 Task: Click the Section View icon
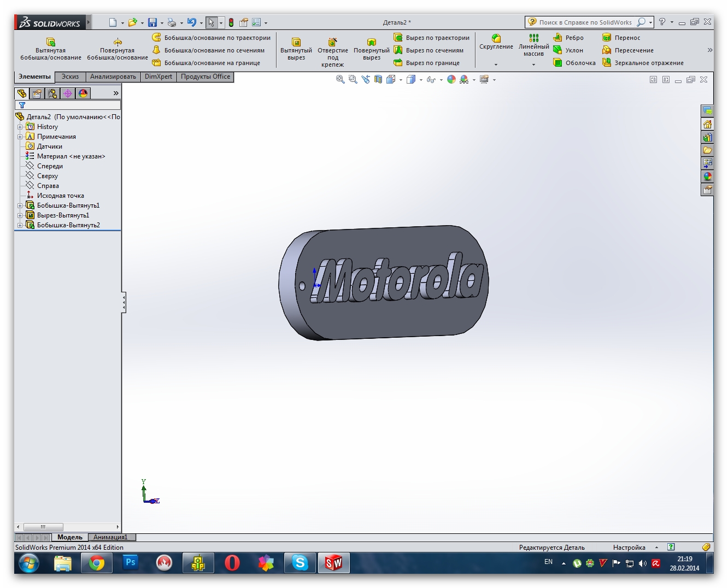coord(378,79)
